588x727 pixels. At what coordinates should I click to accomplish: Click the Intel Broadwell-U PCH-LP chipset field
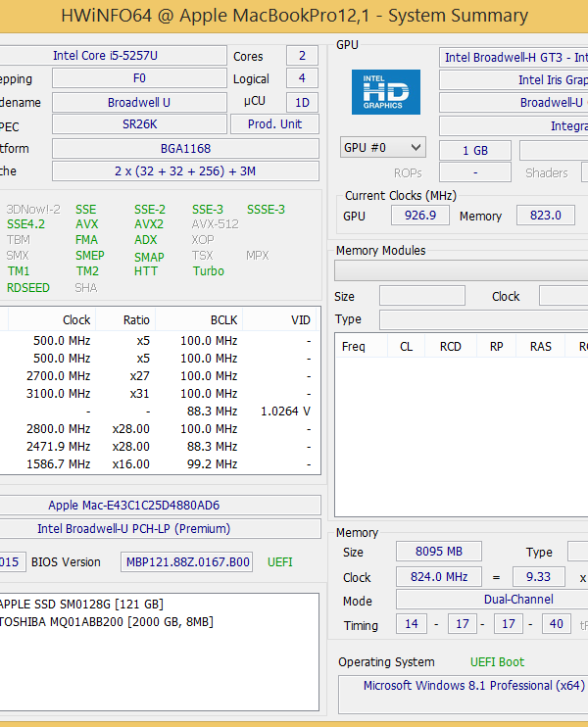[x=133, y=529]
